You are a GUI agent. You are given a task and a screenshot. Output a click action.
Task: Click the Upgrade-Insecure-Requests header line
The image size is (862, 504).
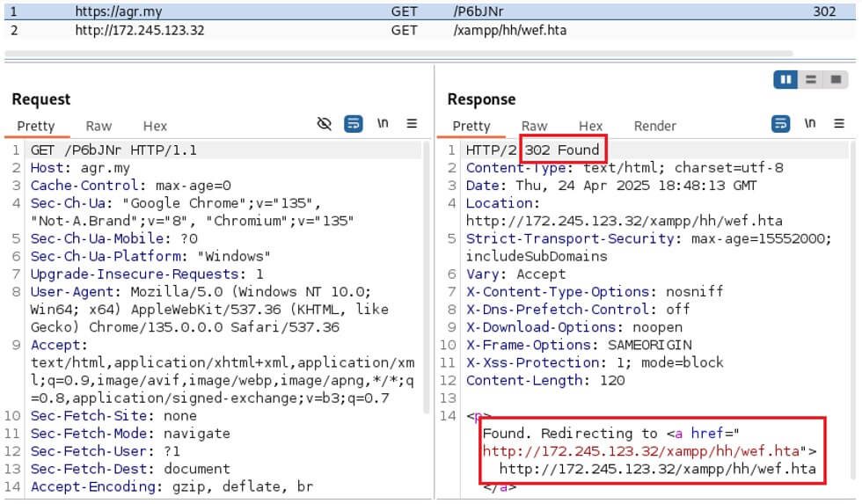(147, 274)
